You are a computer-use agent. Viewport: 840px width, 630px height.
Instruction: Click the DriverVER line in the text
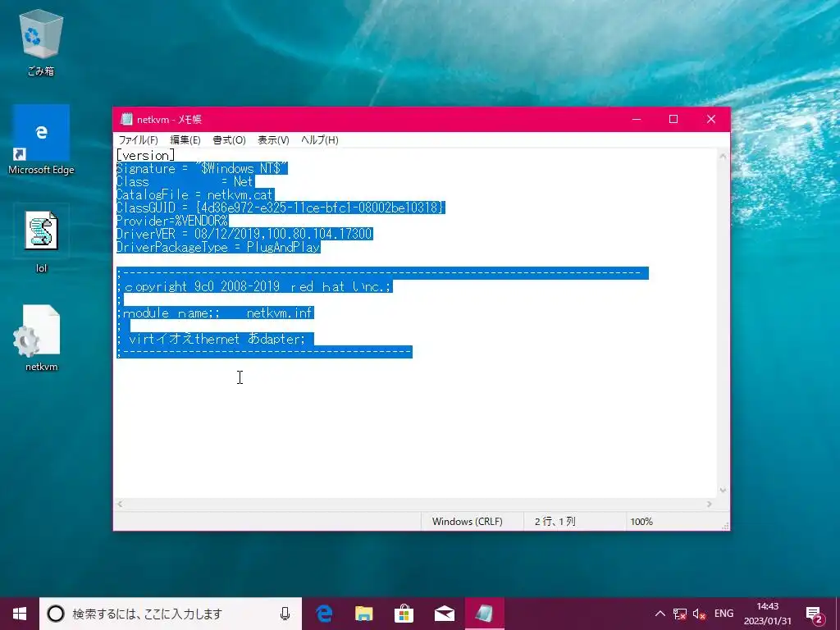pyautogui.click(x=244, y=234)
